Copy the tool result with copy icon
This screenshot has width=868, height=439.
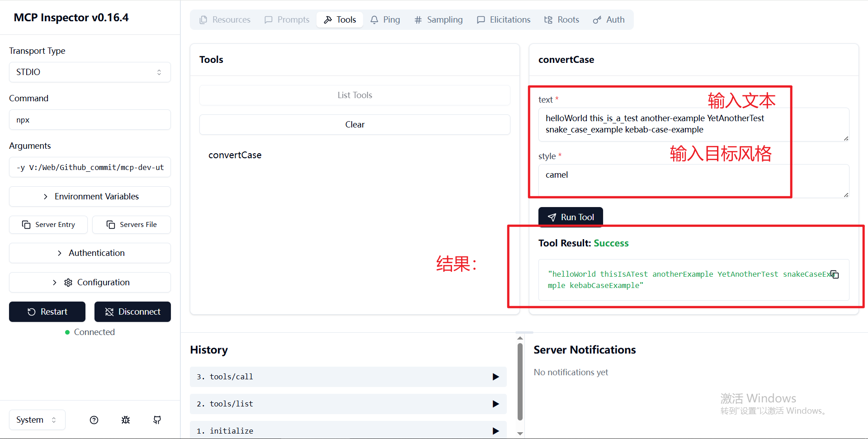835,274
